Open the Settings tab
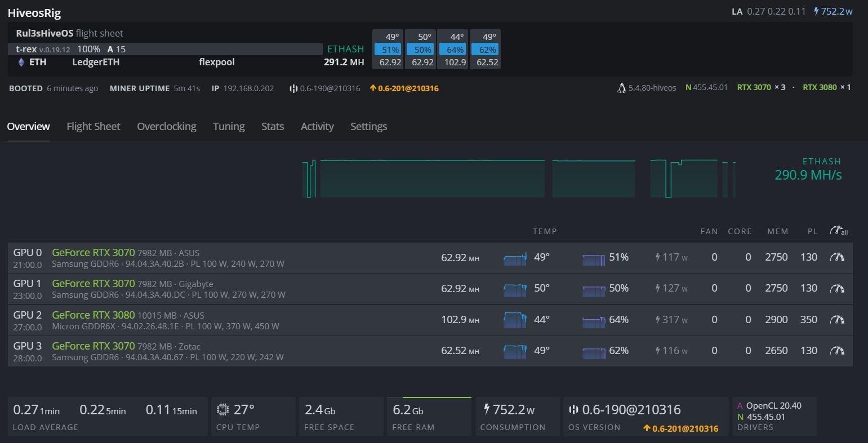The image size is (868, 443). pyautogui.click(x=368, y=126)
